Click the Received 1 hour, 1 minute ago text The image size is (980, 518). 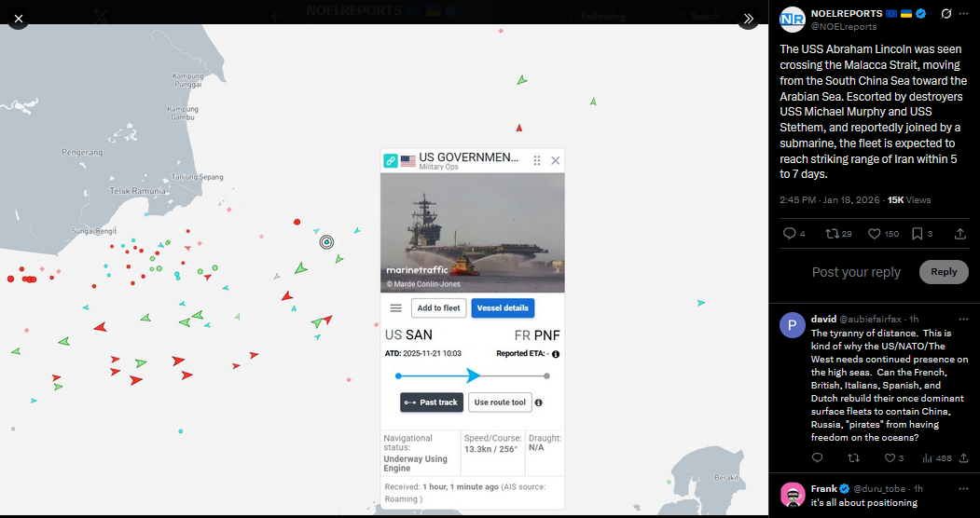pos(465,493)
